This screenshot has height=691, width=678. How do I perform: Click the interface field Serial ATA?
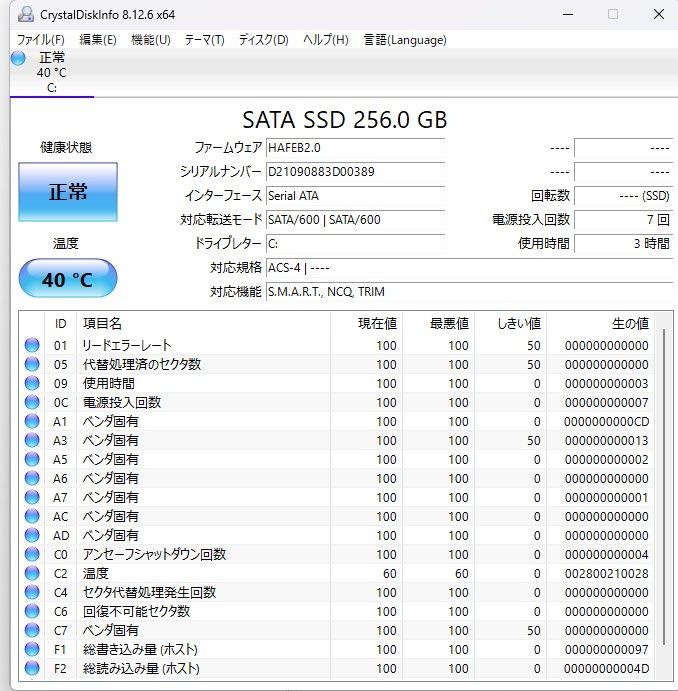click(x=356, y=195)
